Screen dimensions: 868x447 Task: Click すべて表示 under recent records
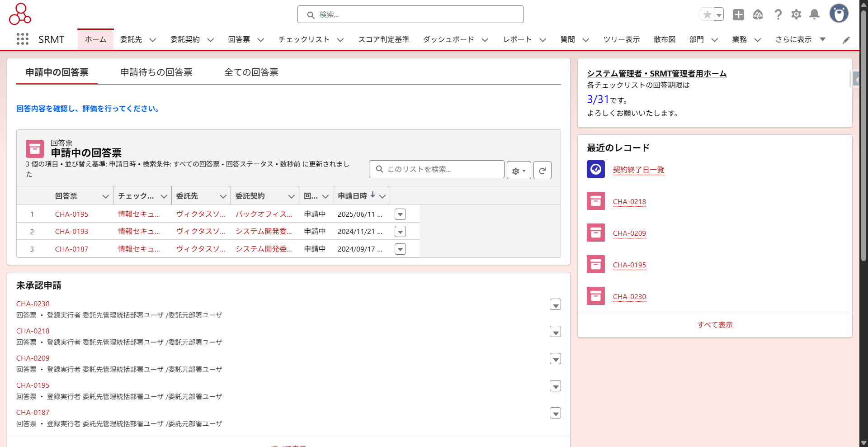(x=715, y=325)
